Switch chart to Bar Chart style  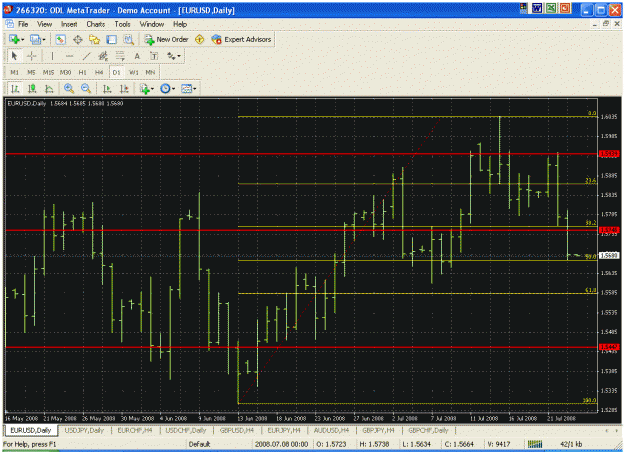pyautogui.click(x=15, y=88)
